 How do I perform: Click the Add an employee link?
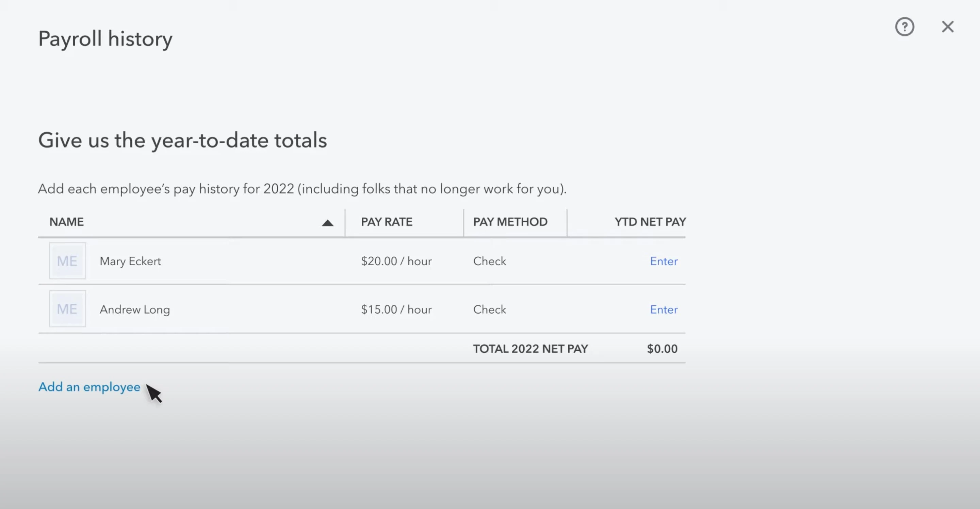[89, 387]
